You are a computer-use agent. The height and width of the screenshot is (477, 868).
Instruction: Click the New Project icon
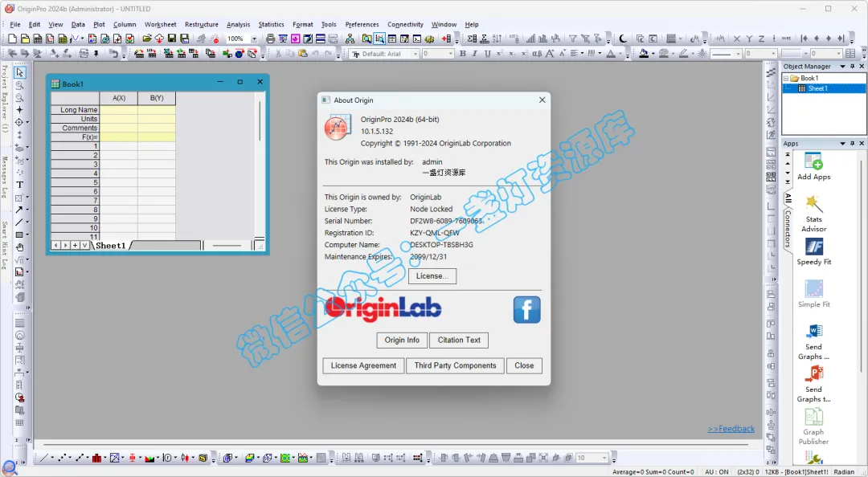(x=12, y=39)
